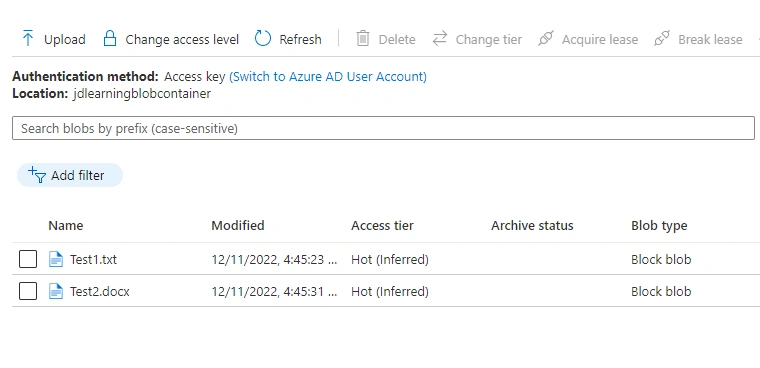The image size is (760, 368).
Task: Click the Delete label in the toolbar
Action: [397, 39]
